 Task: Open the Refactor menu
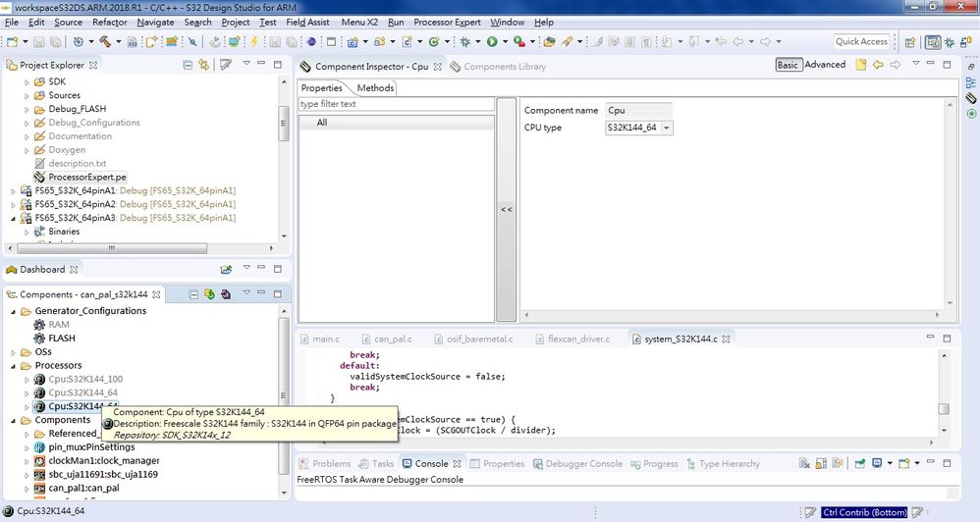pos(109,22)
